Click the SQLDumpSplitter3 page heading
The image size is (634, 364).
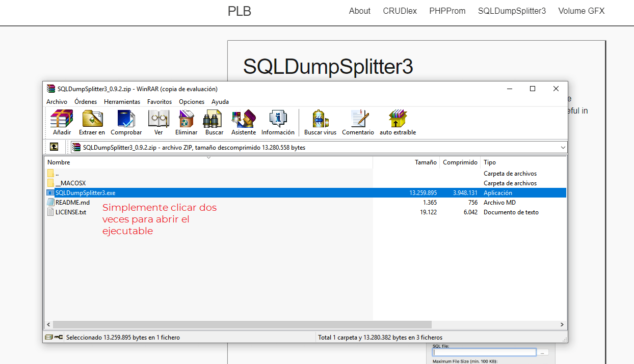click(328, 67)
